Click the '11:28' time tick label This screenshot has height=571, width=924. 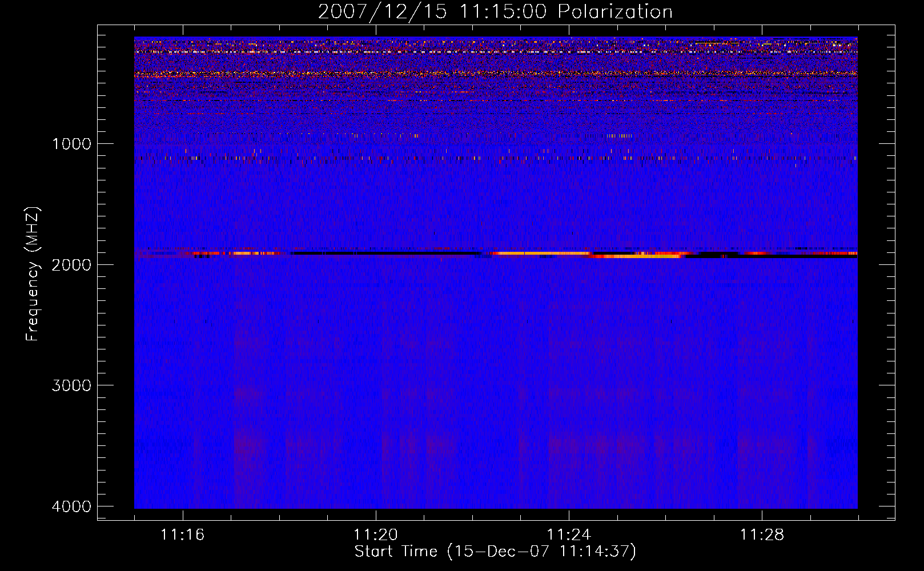click(x=762, y=535)
